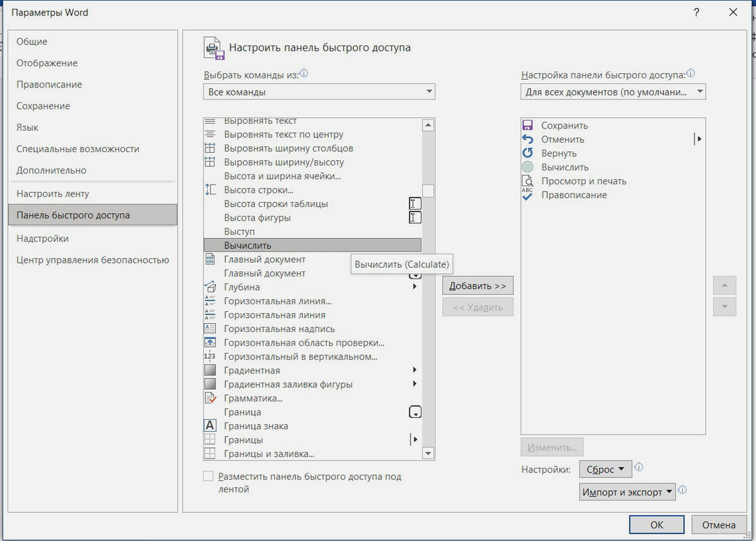Open the Правописание settings section
The height and width of the screenshot is (541, 756).
tap(49, 85)
